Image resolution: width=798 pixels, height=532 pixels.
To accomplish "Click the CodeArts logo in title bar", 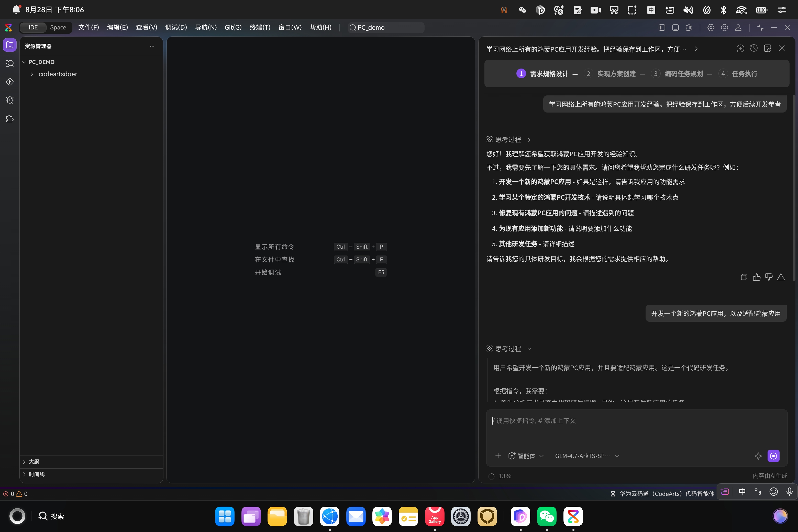I will 8,27.
